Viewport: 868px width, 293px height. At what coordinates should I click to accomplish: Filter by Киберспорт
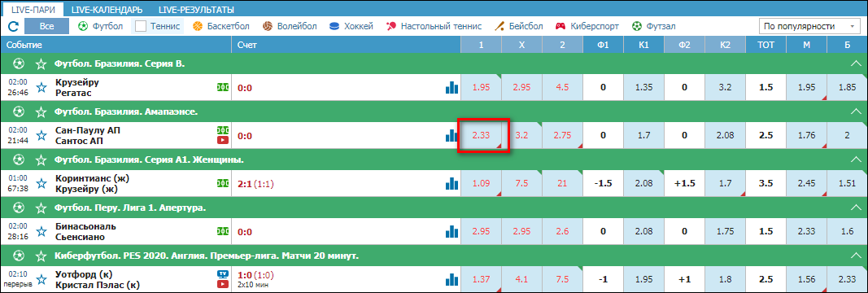click(x=587, y=26)
